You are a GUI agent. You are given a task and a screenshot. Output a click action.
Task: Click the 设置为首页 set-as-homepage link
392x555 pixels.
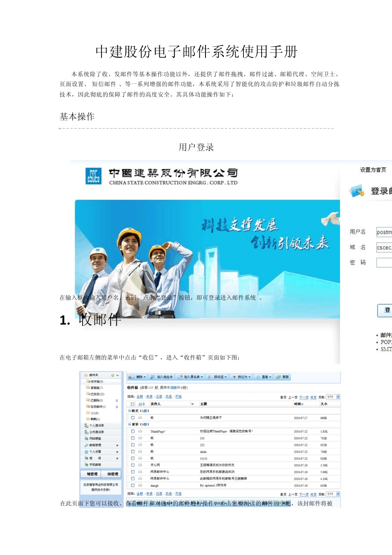[x=373, y=170]
